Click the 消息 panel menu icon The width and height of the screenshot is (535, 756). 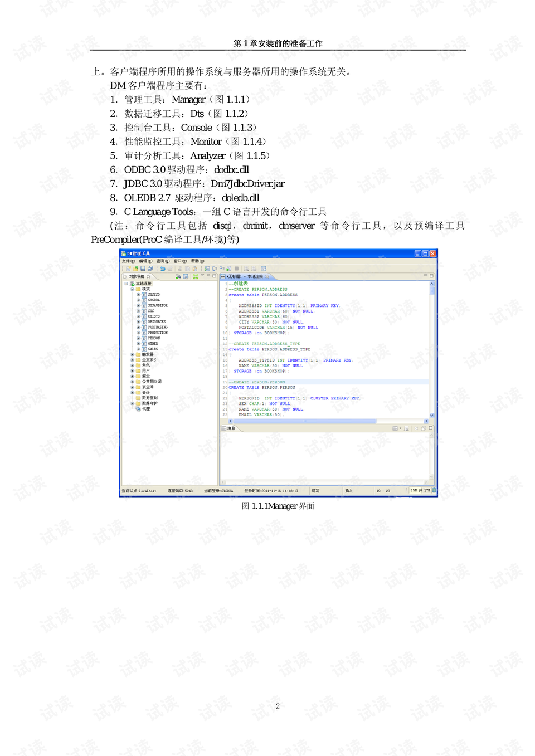click(400, 428)
